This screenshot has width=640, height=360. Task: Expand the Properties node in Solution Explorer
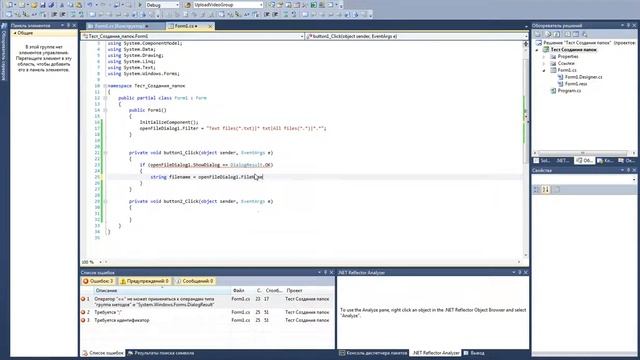pos(544,57)
